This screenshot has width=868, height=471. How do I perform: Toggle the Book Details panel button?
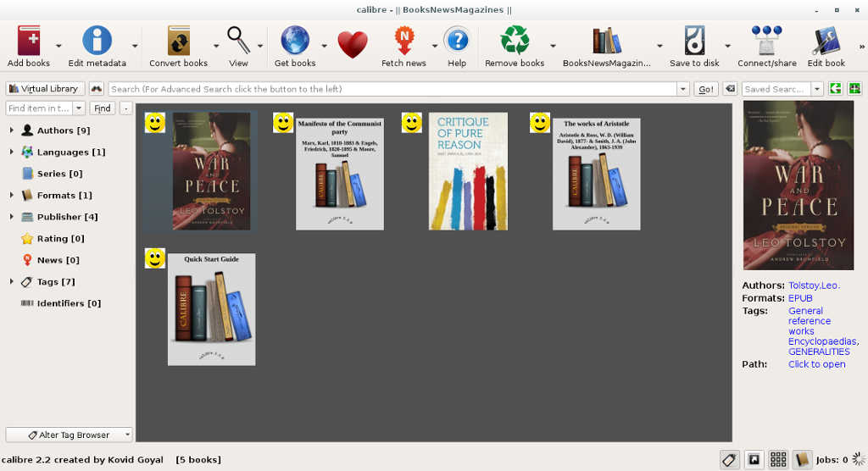pos(801,459)
